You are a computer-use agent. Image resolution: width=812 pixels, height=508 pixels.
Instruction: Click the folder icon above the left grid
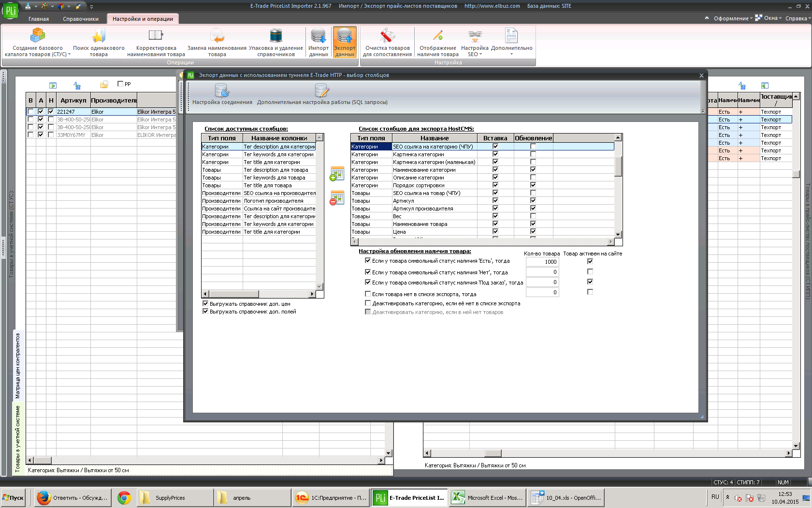(104, 85)
